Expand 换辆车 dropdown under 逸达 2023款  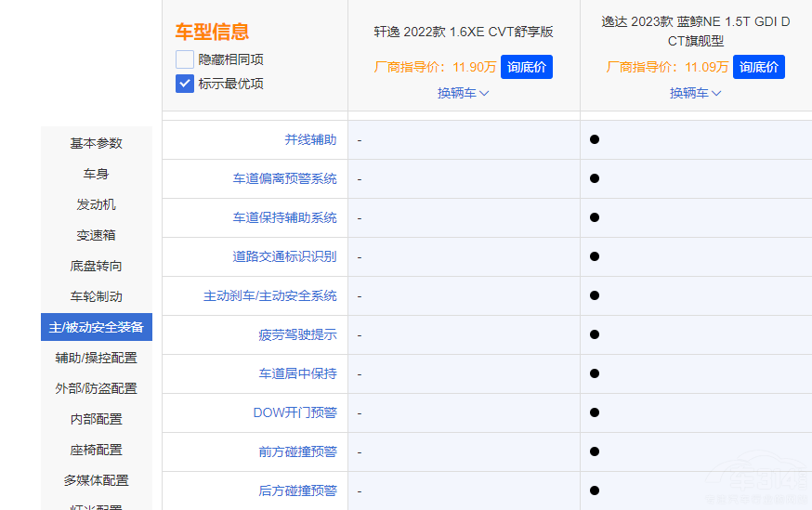click(695, 93)
